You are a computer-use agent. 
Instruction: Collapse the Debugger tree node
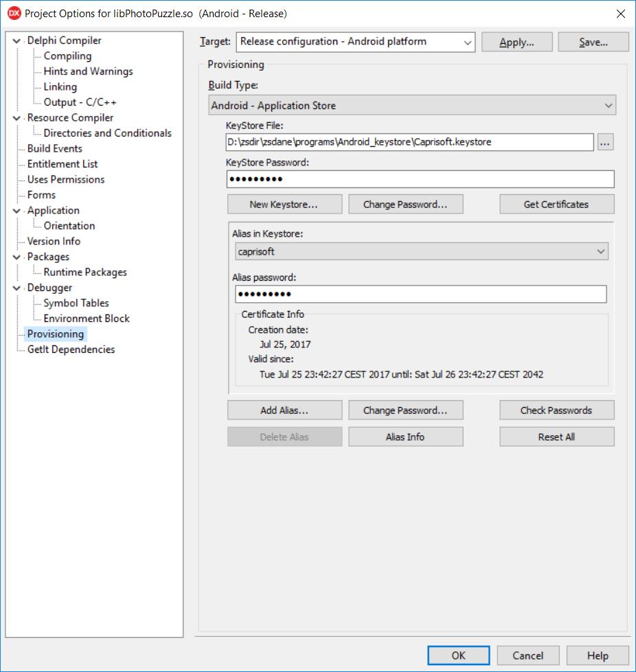(x=16, y=288)
